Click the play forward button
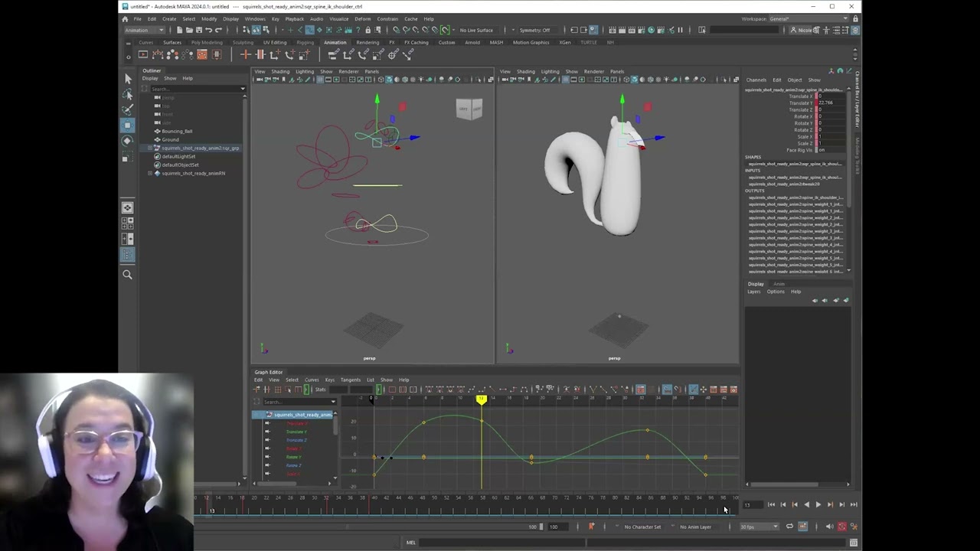 [818, 504]
